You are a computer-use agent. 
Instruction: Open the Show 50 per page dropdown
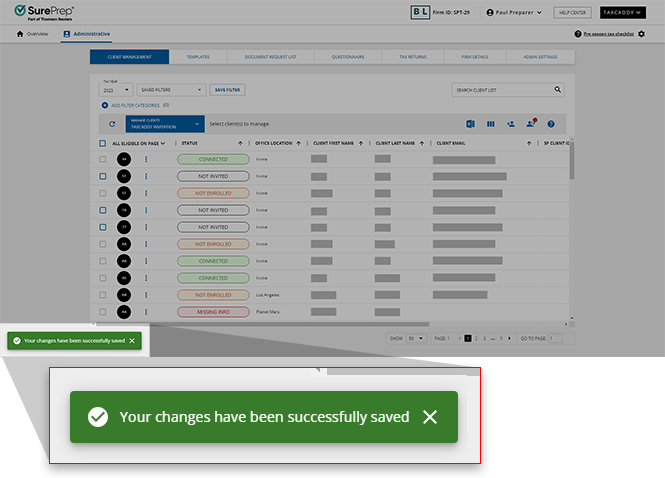[x=416, y=338]
